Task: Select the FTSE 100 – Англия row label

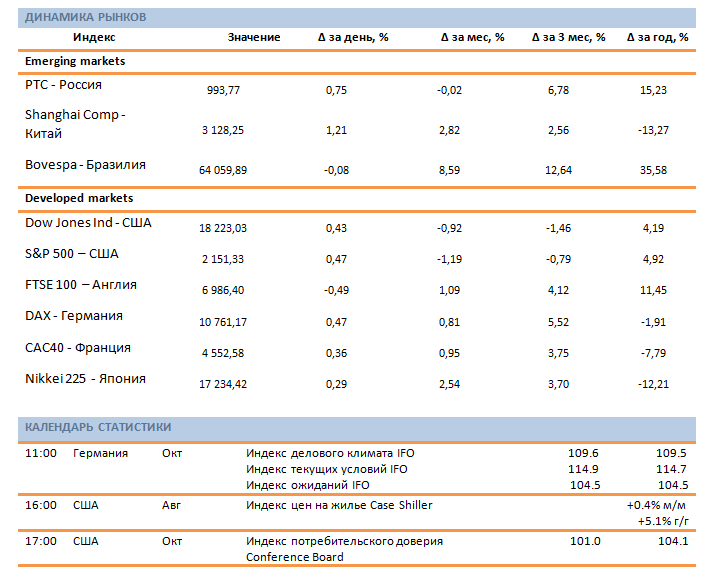Action: [81, 285]
